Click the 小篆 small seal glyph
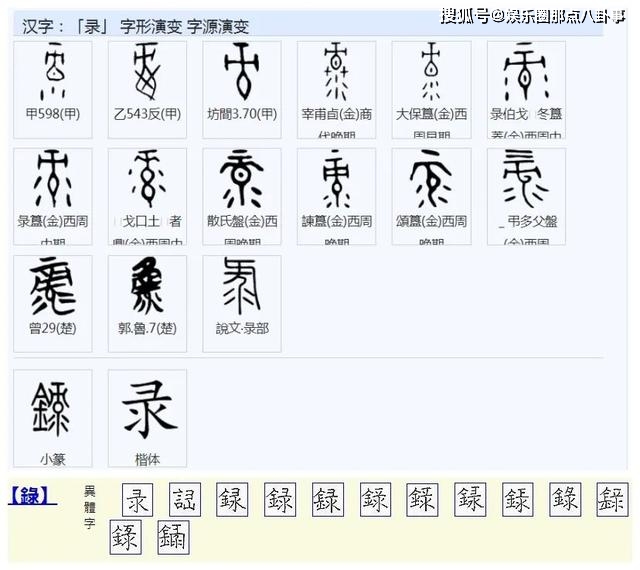The height and width of the screenshot is (570, 640). pos(52,409)
